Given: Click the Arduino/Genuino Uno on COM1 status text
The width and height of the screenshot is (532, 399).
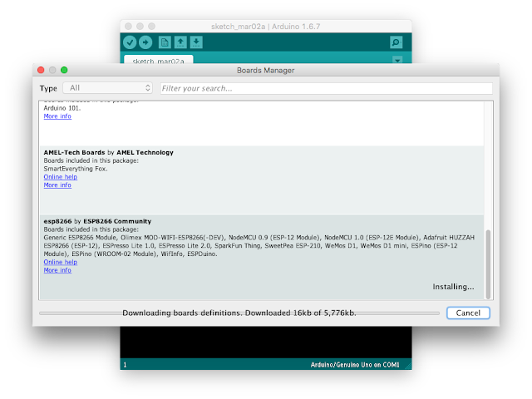Looking at the screenshot, I should tap(355, 365).
